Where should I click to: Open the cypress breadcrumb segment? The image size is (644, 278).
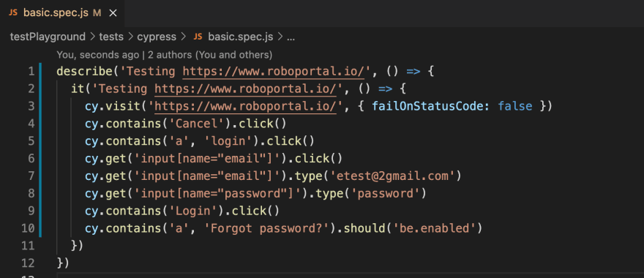point(157,37)
